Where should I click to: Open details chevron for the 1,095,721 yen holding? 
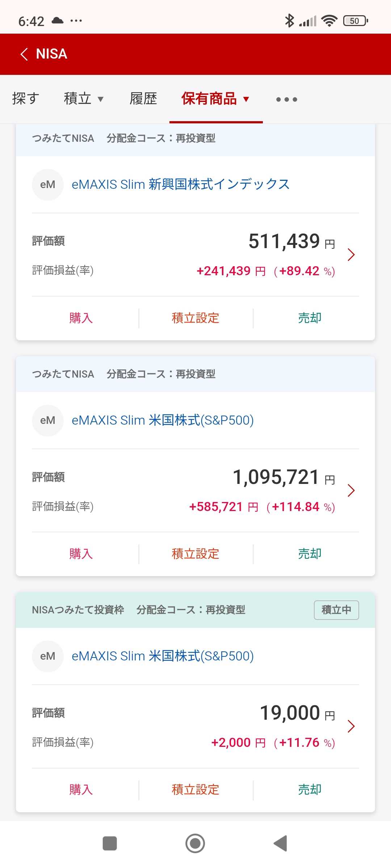(x=350, y=490)
